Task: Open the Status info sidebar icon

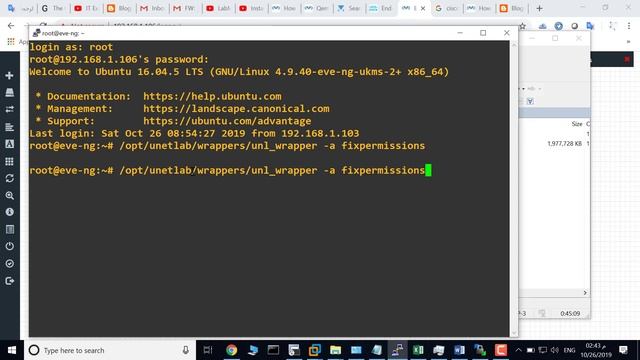Action: (9, 212)
